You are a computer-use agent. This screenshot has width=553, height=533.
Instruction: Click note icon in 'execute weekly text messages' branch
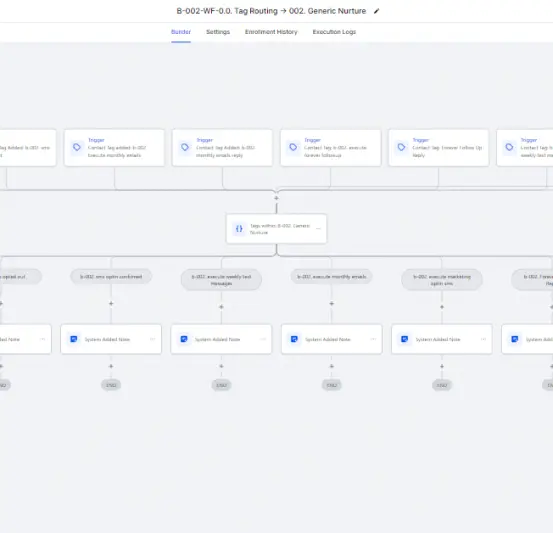[x=184, y=339]
